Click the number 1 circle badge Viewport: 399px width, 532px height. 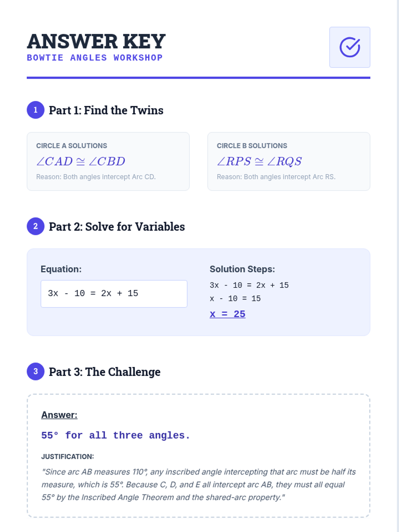pyautogui.click(x=36, y=110)
